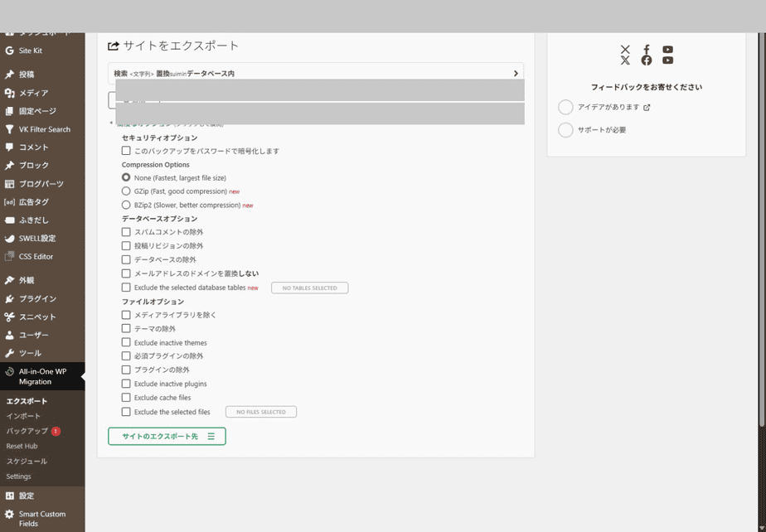Tick データベースの除外 checkbox
Image resolution: width=766 pixels, height=532 pixels.
126,259
